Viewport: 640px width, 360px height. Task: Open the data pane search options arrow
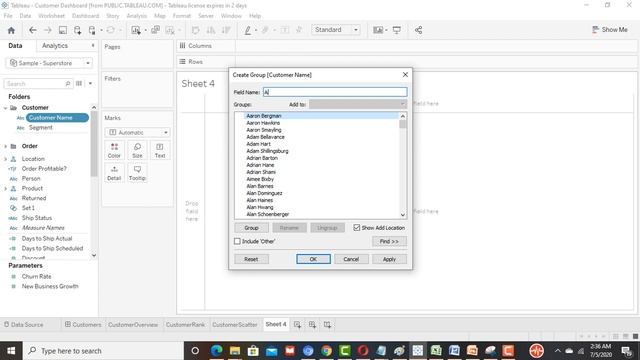[90, 84]
